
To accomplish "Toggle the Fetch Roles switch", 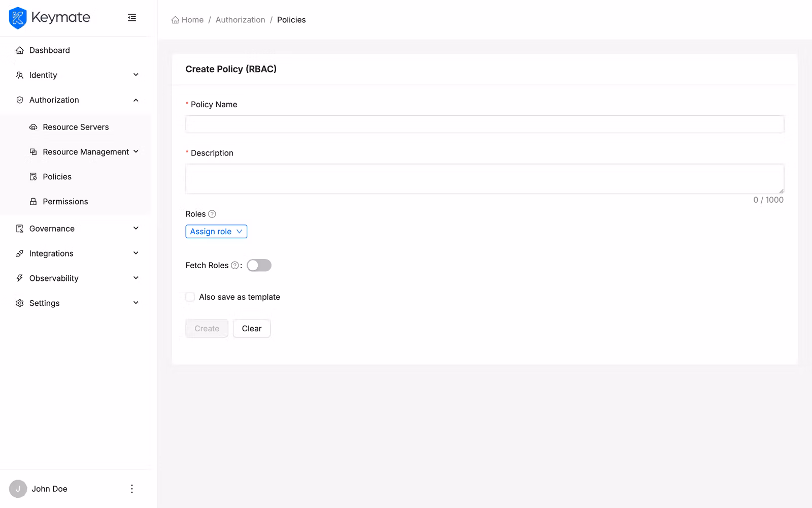I will 259,265.
